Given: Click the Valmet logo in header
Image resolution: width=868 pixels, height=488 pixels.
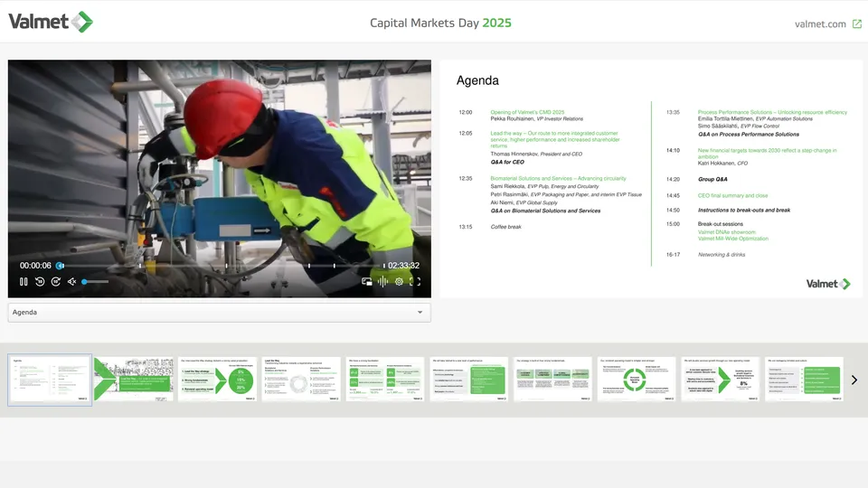Looking at the screenshot, I should 51,22.
